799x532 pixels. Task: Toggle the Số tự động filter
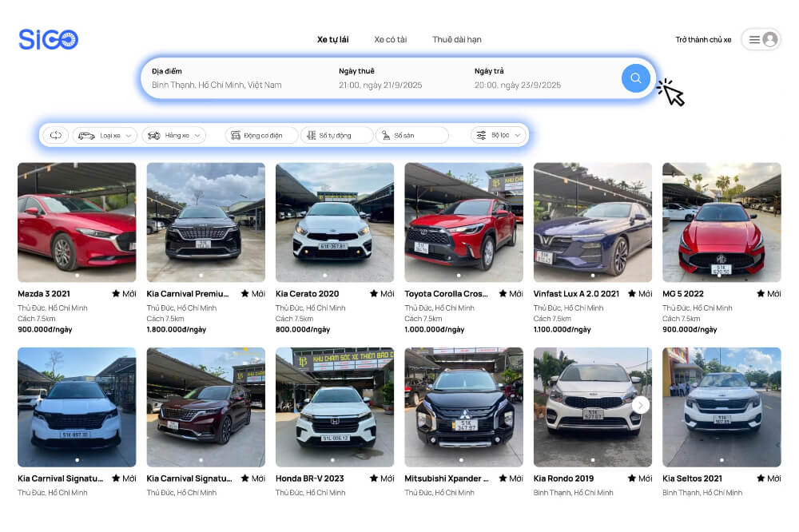[336, 136]
